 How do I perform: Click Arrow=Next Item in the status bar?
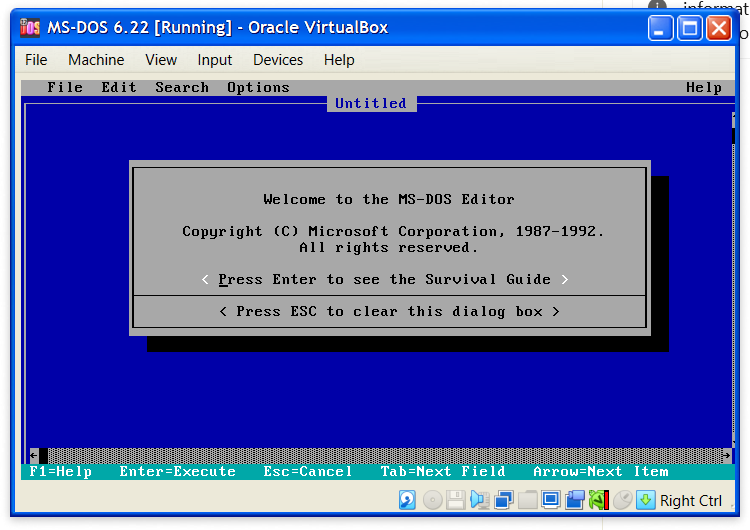pyautogui.click(x=601, y=472)
